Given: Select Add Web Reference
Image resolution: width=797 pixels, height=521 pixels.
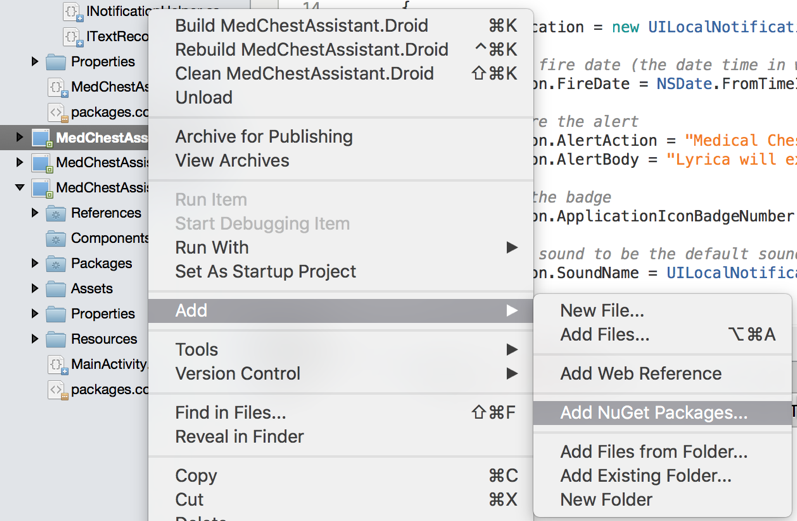Looking at the screenshot, I should (x=640, y=373).
